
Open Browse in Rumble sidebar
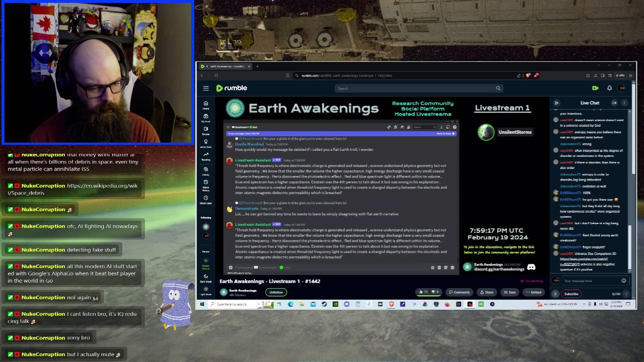coord(206,131)
